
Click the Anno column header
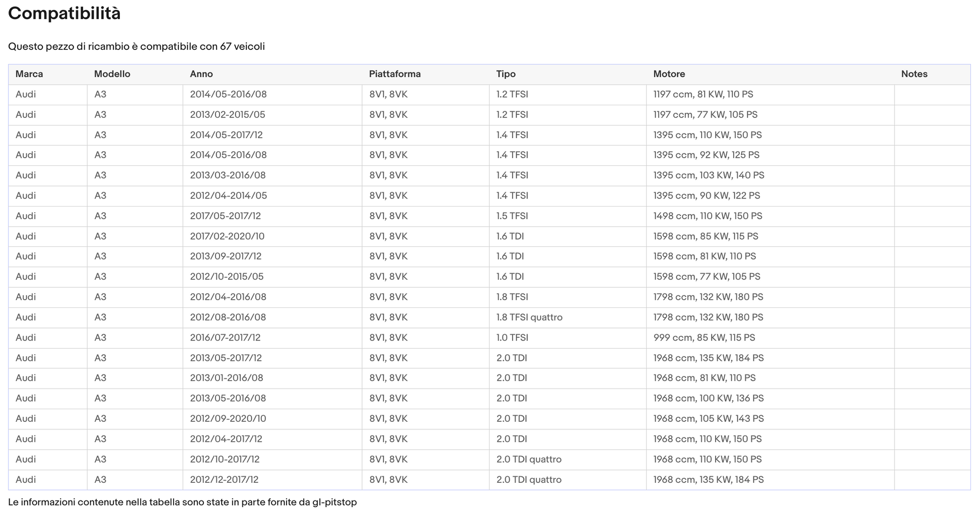[201, 74]
